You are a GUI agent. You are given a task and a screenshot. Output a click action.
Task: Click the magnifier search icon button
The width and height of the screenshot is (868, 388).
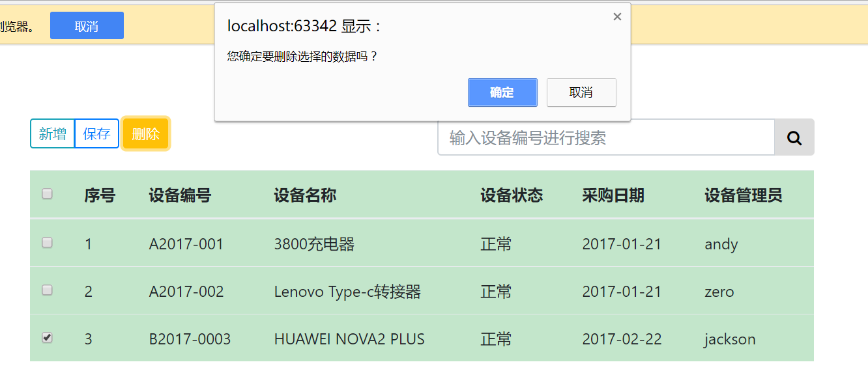[x=794, y=137]
